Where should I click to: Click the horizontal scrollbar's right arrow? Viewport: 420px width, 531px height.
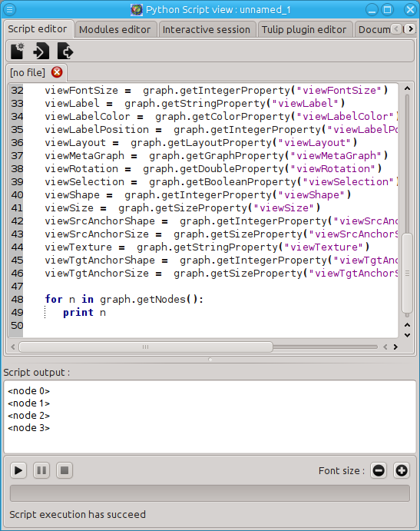click(395, 347)
